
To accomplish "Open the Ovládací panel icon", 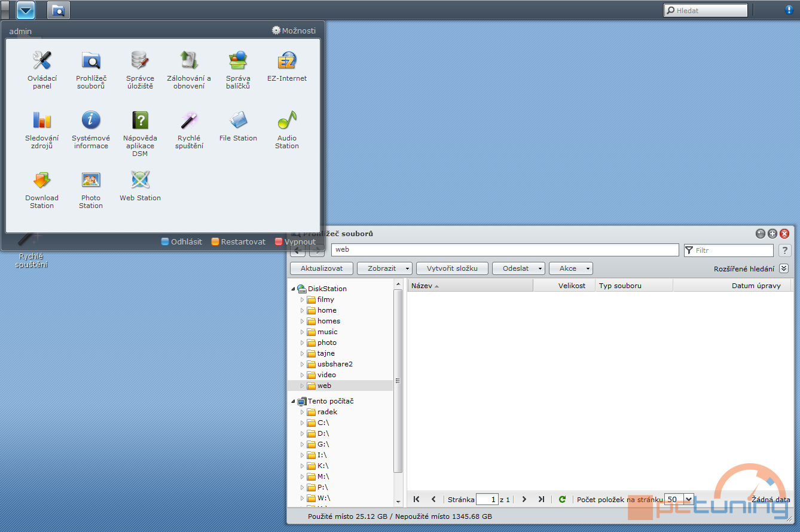I will point(42,70).
